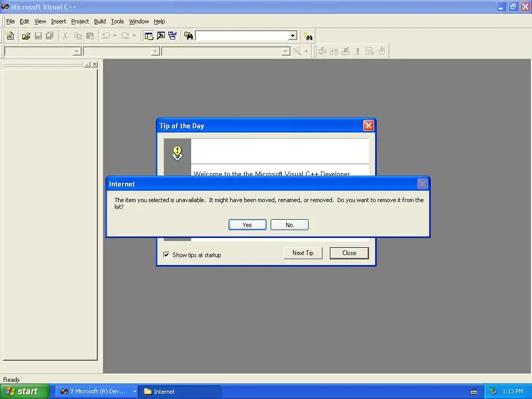The width and height of the screenshot is (532, 399).
Task: Open the Project menu
Action: pyautogui.click(x=80, y=21)
